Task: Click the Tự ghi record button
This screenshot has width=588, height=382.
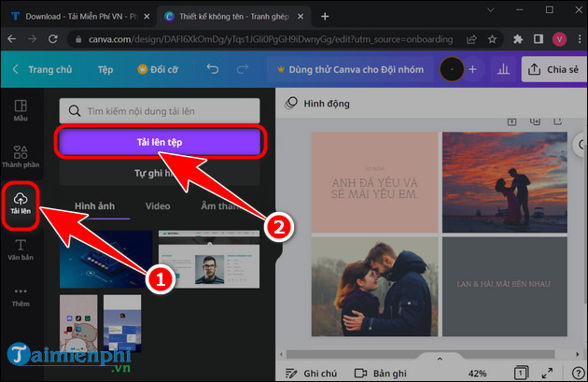Action: [x=160, y=173]
